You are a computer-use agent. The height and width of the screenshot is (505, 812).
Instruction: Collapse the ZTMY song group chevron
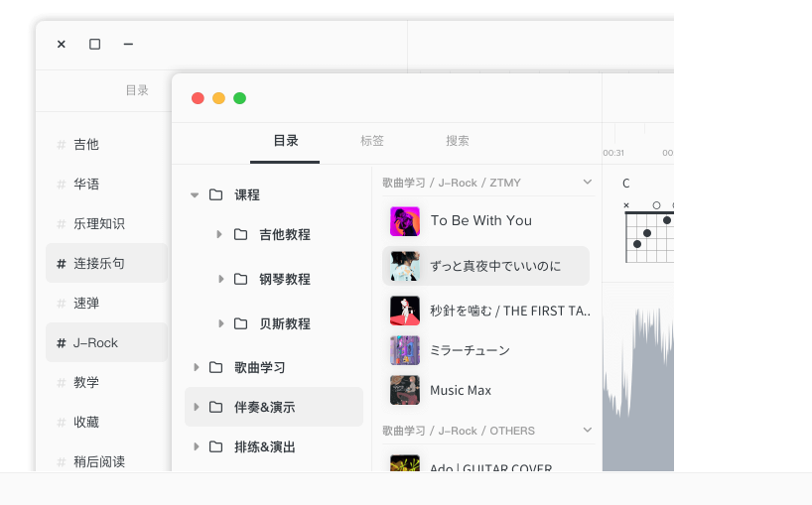(x=587, y=183)
